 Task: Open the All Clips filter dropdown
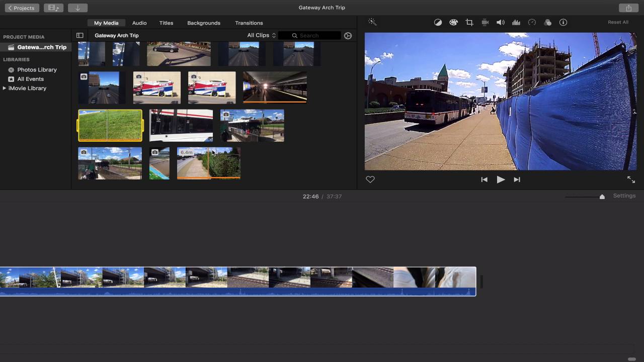261,35
